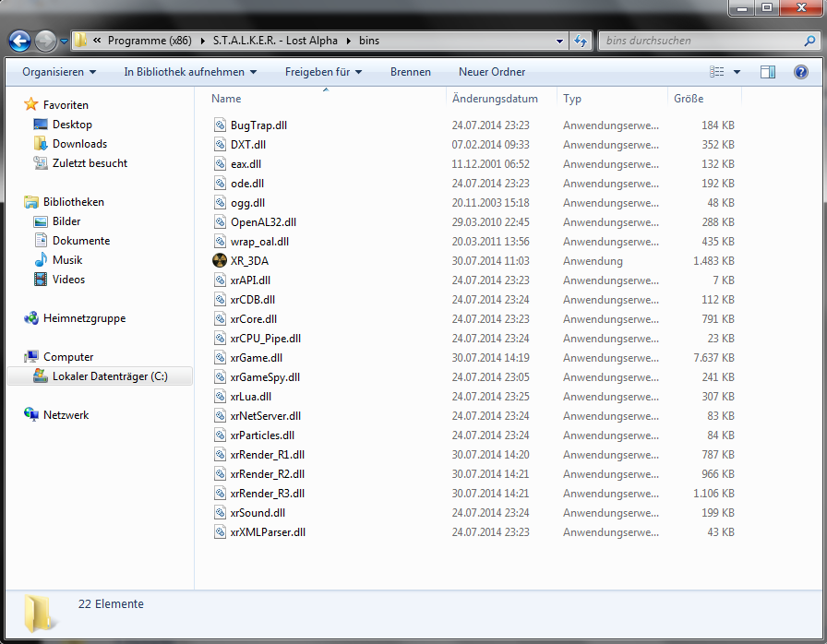827x644 pixels.
Task: Open Videos library
Action: click(x=68, y=280)
